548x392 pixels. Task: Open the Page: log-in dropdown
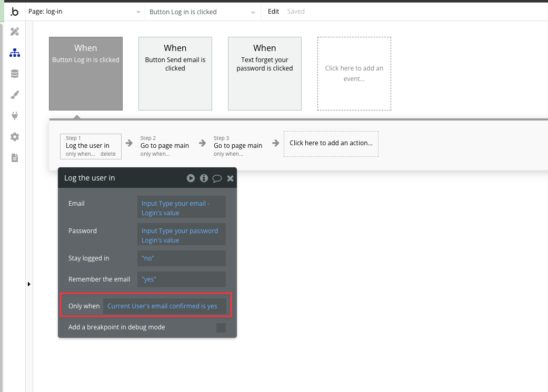click(84, 12)
